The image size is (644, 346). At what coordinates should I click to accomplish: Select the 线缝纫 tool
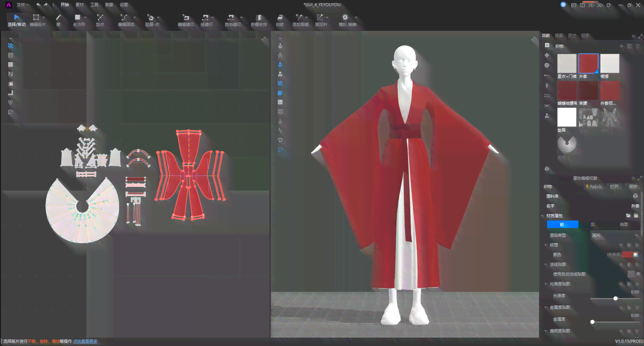pos(206,20)
